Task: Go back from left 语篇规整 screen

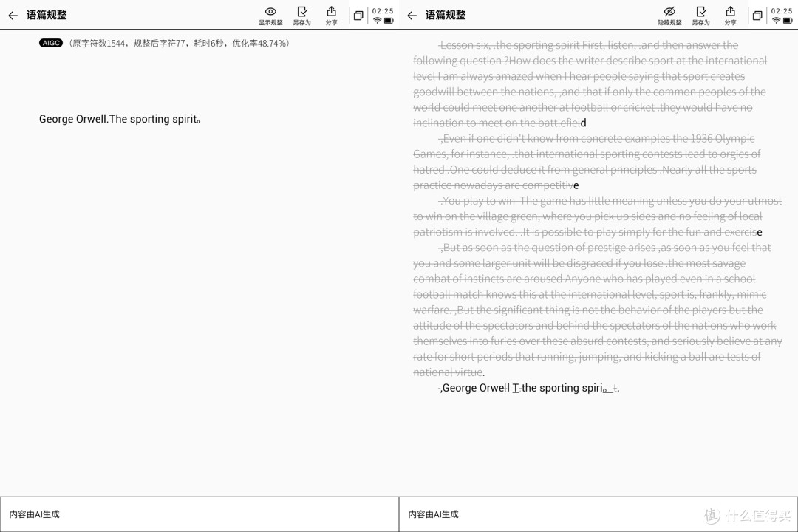Action: [x=13, y=16]
